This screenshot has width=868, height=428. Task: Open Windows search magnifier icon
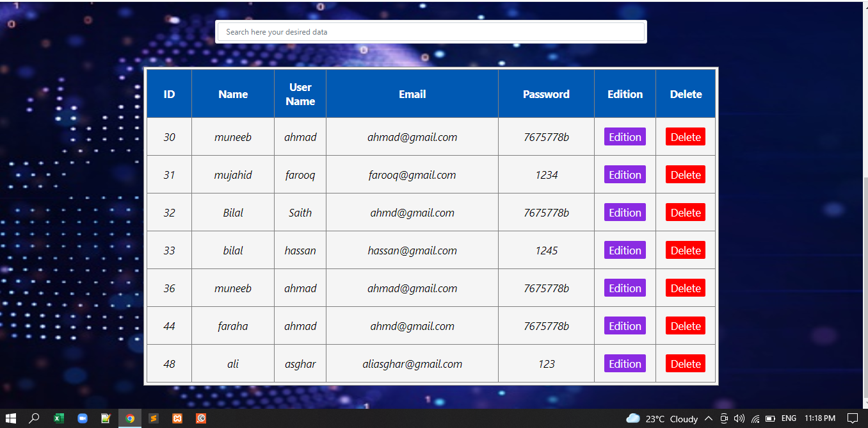[35, 418]
